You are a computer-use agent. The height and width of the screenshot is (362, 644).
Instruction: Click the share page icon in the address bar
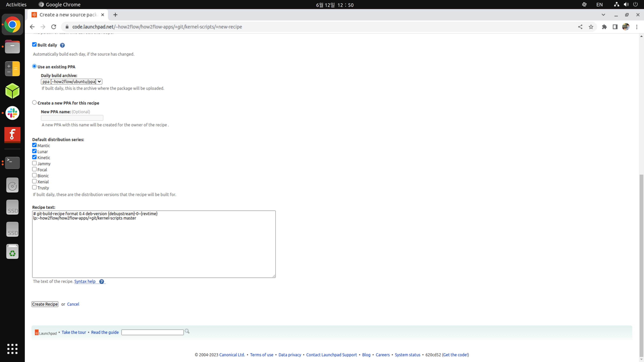click(580, 27)
